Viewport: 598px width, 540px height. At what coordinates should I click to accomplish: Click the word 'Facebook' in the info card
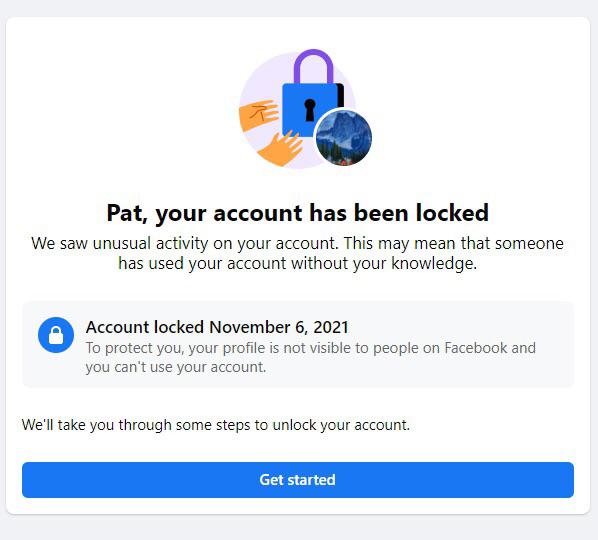point(476,348)
